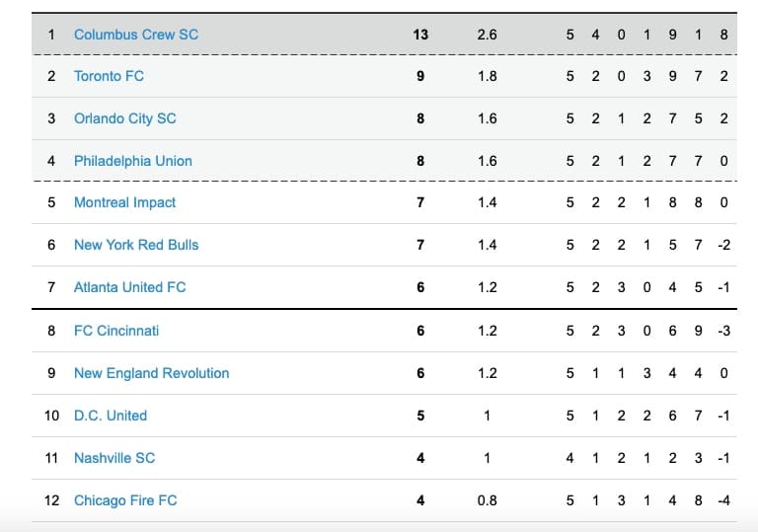This screenshot has width=758, height=532.
Task: Click the New York Red Bulls link
Action: 136,245
